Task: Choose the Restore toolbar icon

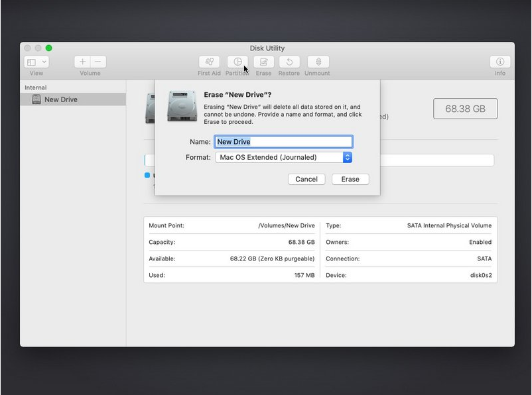Action: (289, 62)
